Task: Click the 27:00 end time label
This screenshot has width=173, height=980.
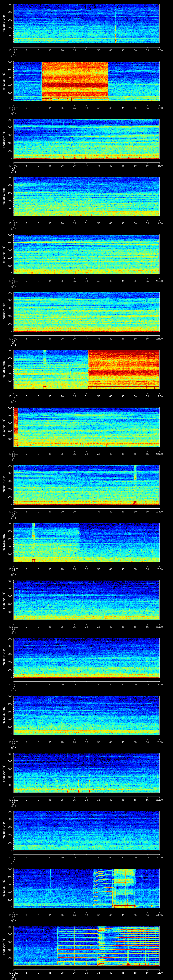Action: 159,685
